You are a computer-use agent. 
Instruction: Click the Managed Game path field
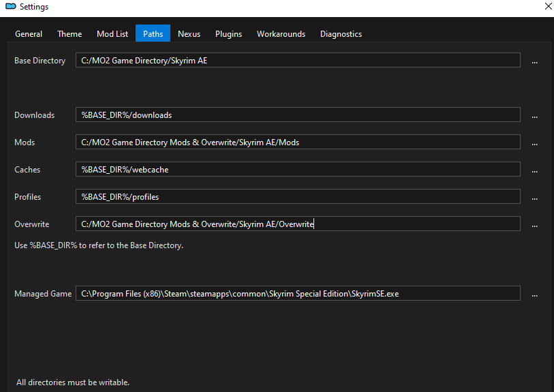coord(298,293)
